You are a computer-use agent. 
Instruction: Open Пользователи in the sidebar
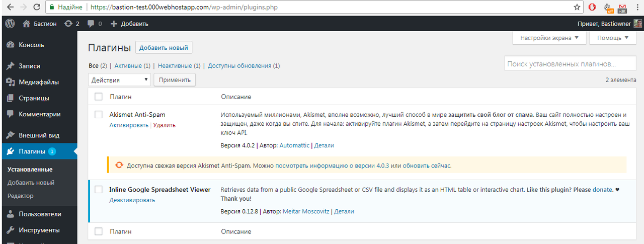pos(39,214)
